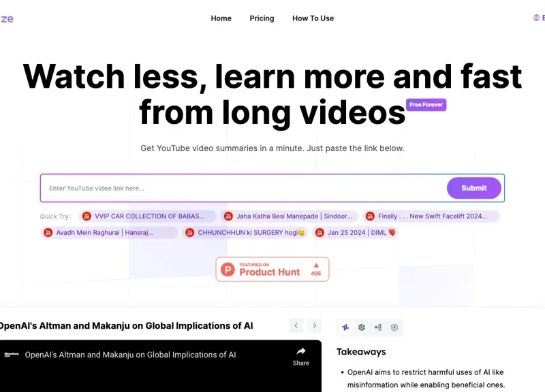Screen dimensions: 545x392
Task: Select the mindmap view icon beside the cube icon
Action: coord(378,327)
